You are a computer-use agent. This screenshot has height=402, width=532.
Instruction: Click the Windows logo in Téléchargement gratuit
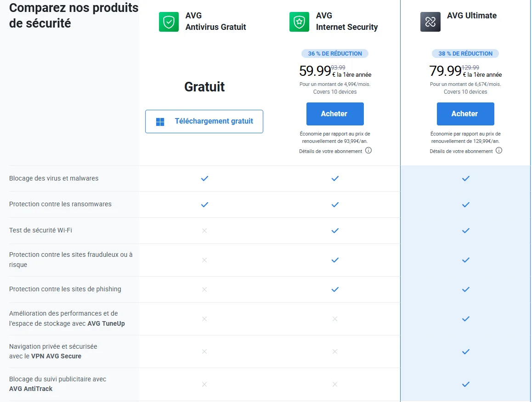pos(160,122)
